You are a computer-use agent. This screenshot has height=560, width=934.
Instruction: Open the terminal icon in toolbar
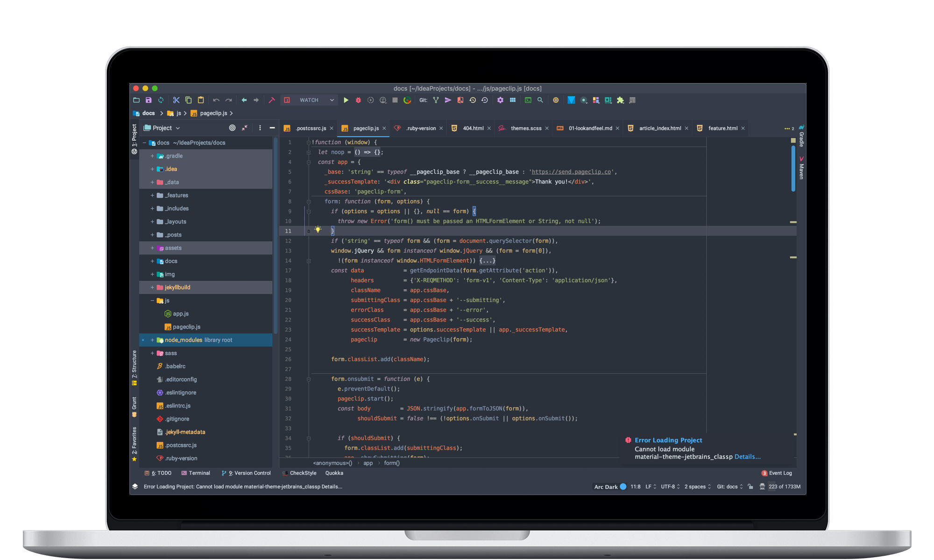(528, 100)
